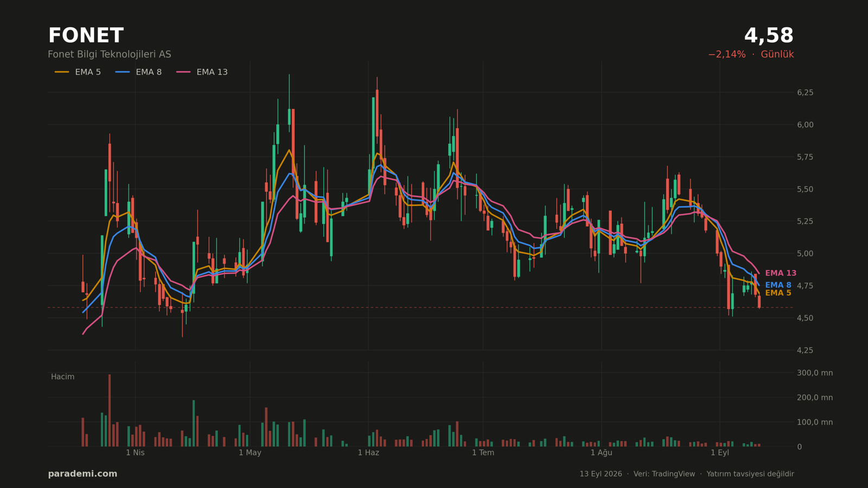
Task: Click the 1 Ağu date label
Action: tap(601, 453)
